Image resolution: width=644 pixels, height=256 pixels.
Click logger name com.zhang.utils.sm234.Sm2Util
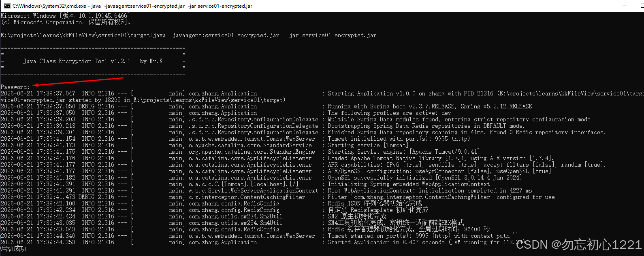[235, 216]
